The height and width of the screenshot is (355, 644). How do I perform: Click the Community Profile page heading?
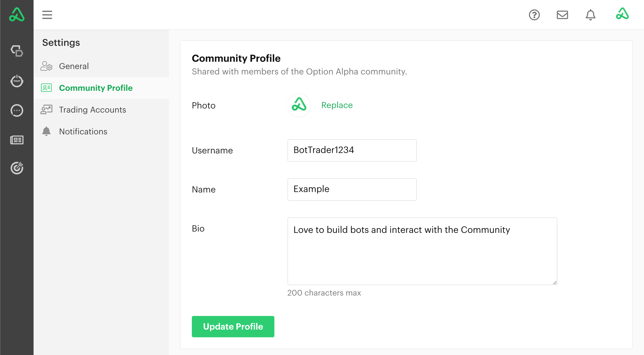coord(236,58)
